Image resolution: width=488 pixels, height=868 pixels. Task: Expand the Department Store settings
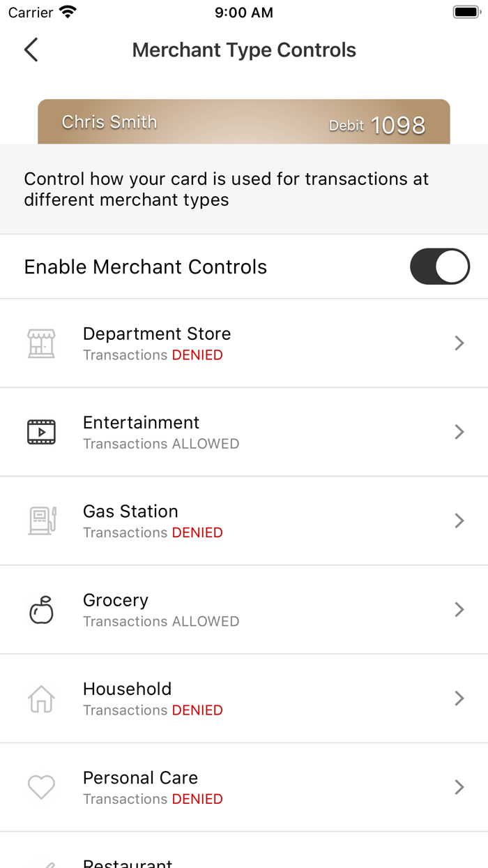point(459,343)
